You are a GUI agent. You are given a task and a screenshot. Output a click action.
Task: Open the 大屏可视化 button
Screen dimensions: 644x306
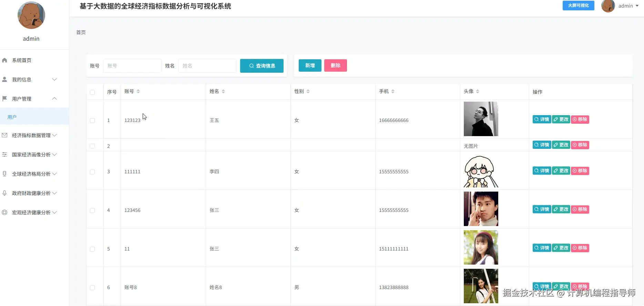(x=579, y=6)
